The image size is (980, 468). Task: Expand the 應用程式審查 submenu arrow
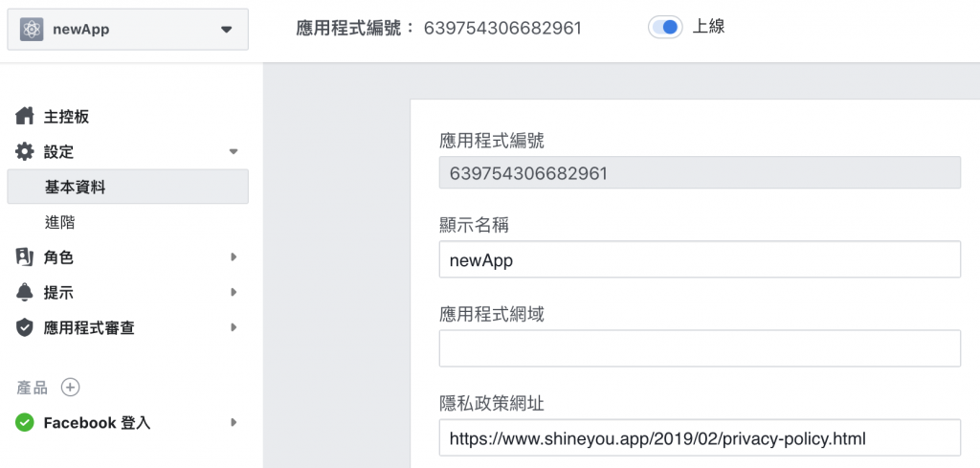pyautogui.click(x=233, y=327)
